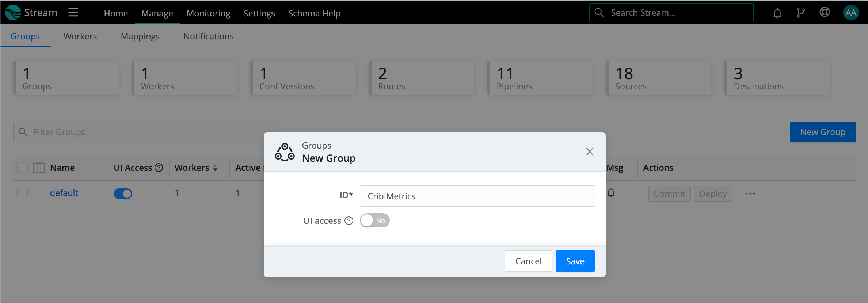This screenshot has width=868, height=303.
Task: Click the Filter Groups magnifier icon
Action: [23, 132]
